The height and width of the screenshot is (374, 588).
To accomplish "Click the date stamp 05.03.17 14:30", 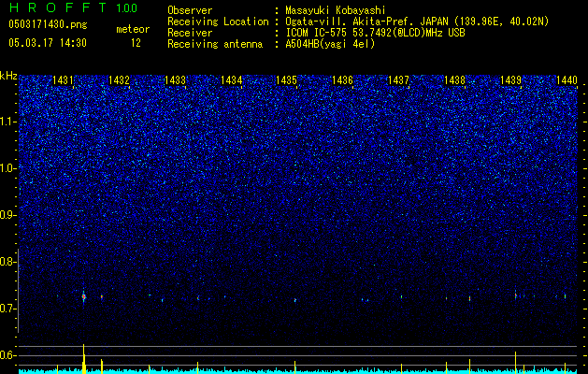I will [x=48, y=43].
